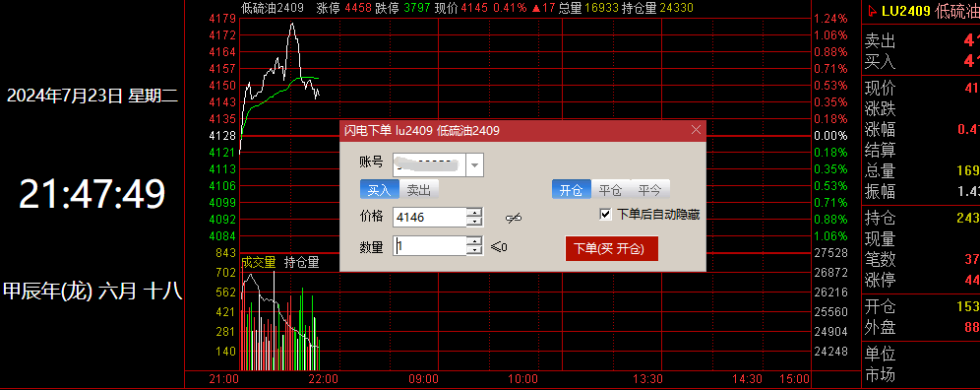Click the 09:00 time axis label
The image size is (980, 390).
pos(423,379)
